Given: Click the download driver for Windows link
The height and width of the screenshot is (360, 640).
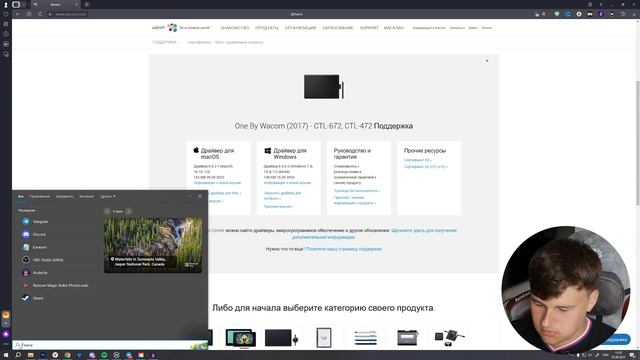Looking at the screenshot, I should (282, 196).
